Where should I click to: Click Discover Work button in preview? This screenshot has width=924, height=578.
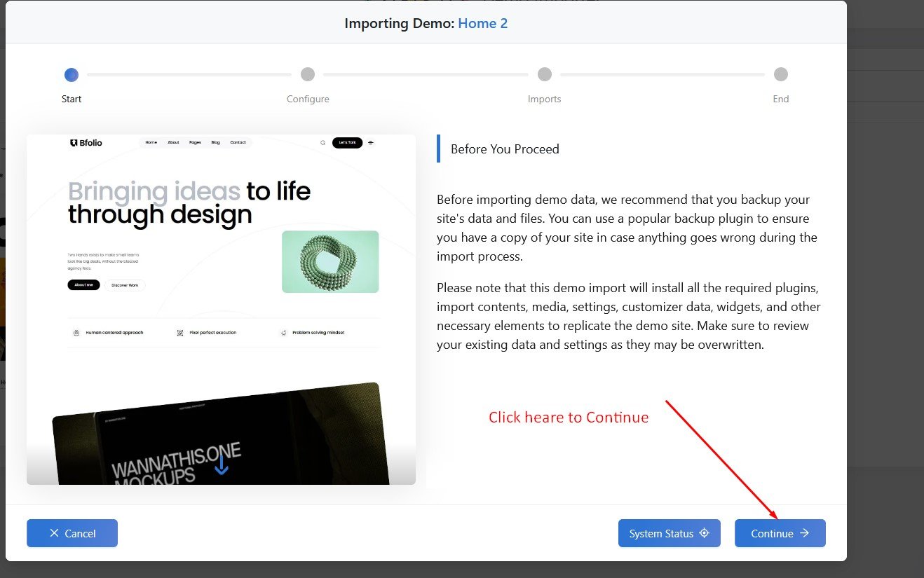[125, 285]
